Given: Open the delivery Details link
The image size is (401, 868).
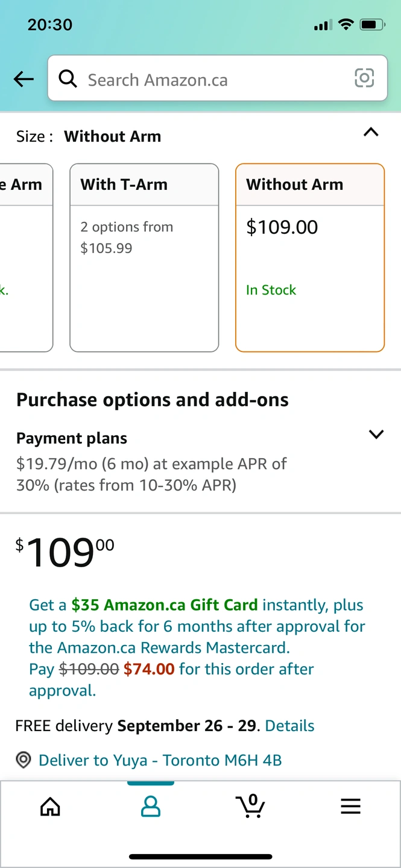Looking at the screenshot, I should [x=289, y=725].
